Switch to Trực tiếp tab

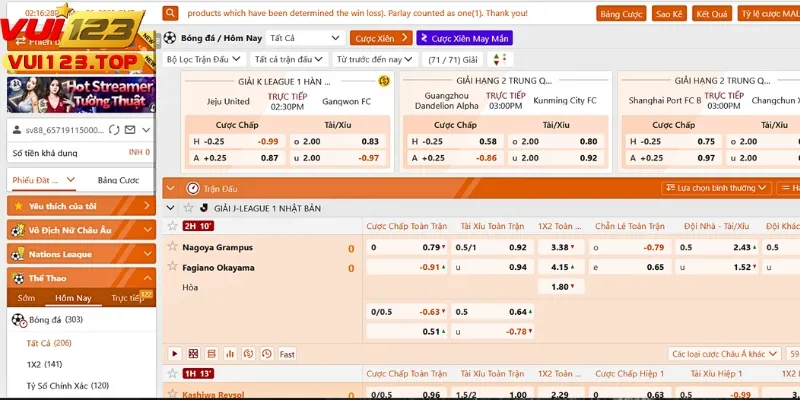click(x=128, y=298)
